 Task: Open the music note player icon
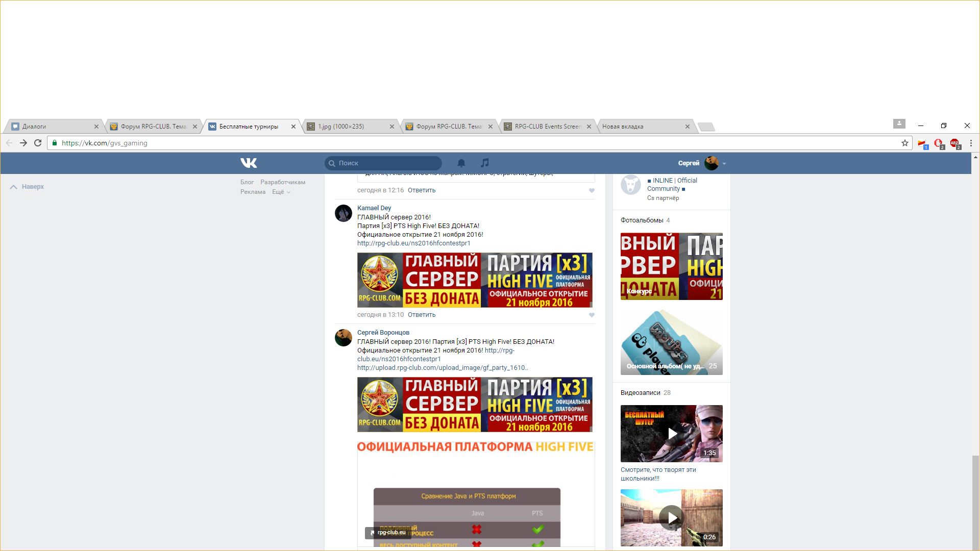coord(485,163)
